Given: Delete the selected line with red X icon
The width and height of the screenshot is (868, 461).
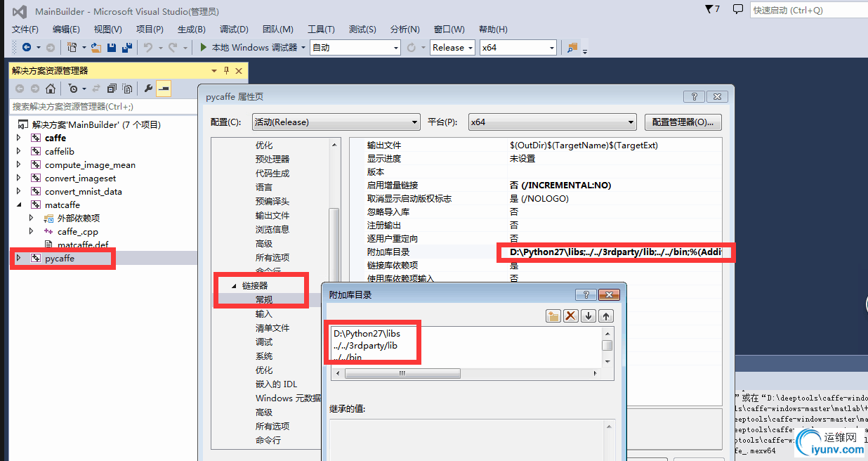Looking at the screenshot, I should [x=571, y=316].
